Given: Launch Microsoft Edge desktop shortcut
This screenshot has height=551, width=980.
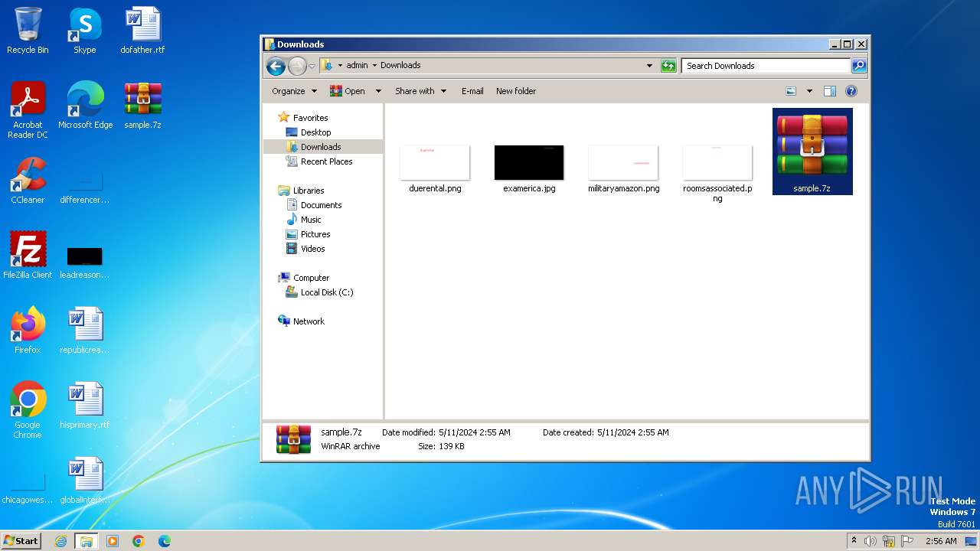Looking at the screenshot, I should pos(85,106).
